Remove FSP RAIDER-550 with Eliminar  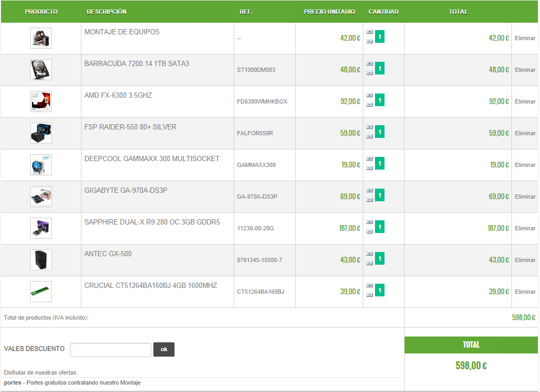point(525,133)
